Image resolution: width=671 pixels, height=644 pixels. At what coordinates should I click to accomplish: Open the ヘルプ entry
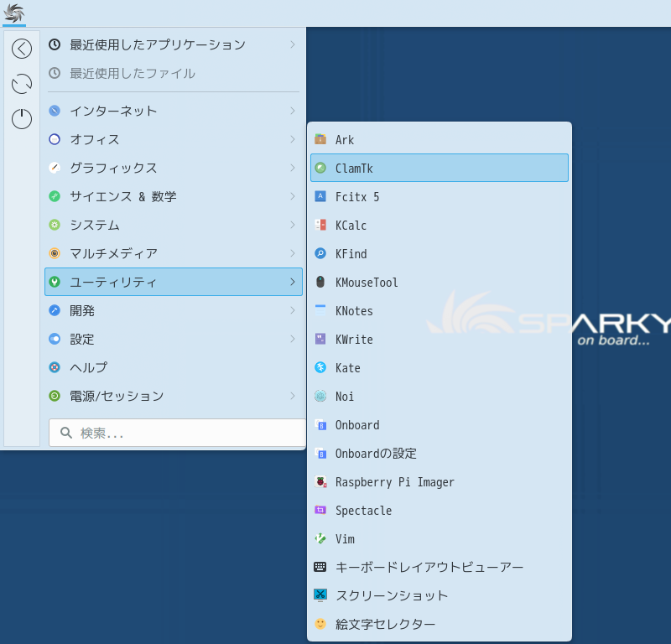(x=174, y=367)
